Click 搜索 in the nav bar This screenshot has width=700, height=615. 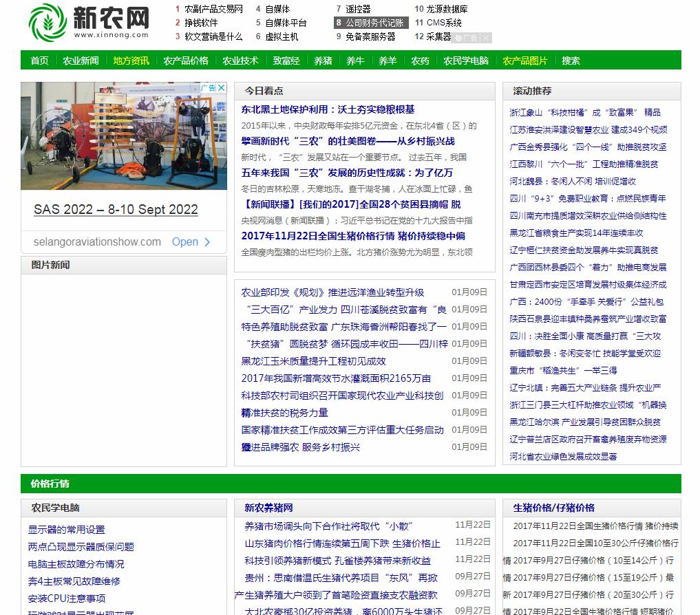click(571, 61)
